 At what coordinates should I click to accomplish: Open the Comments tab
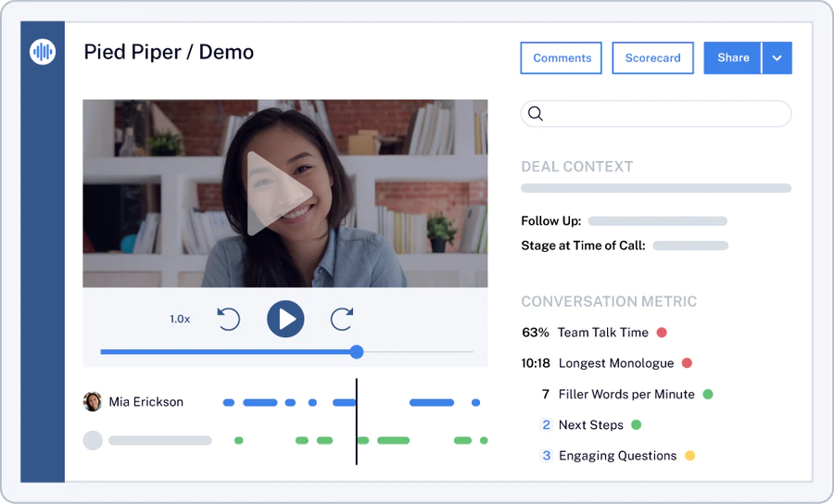tap(562, 58)
